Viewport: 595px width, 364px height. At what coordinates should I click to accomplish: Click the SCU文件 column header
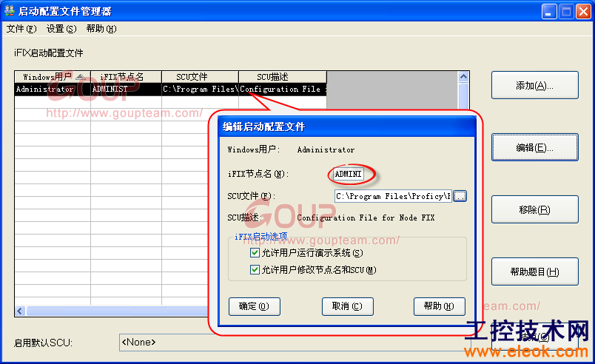(x=200, y=77)
